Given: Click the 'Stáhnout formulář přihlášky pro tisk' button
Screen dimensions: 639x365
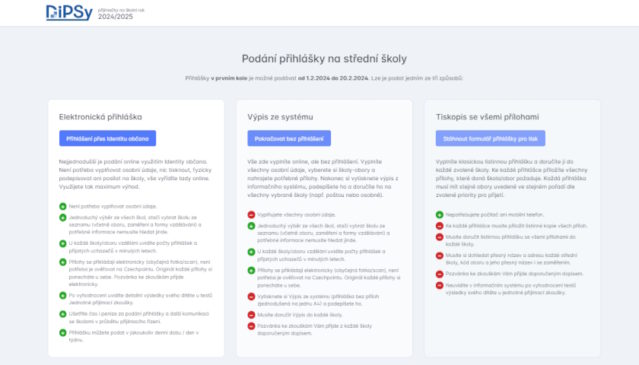Looking at the screenshot, I should 490,138.
